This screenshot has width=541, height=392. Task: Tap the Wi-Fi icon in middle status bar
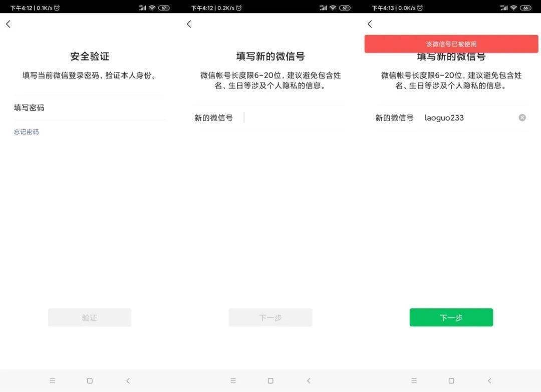click(333, 8)
